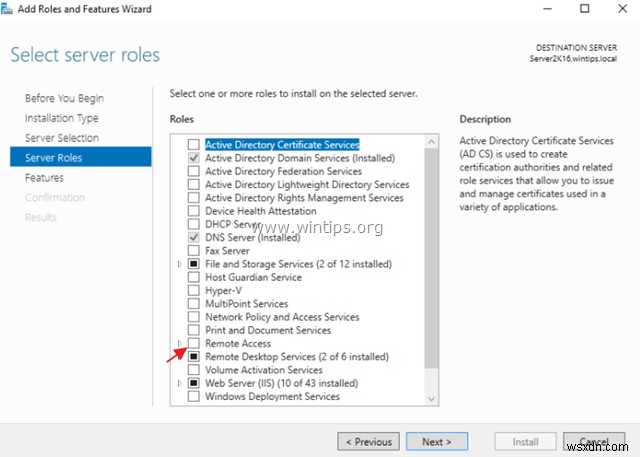Click the Next button
Image resolution: width=640 pixels, height=457 pixels.
tap(437, 441)
